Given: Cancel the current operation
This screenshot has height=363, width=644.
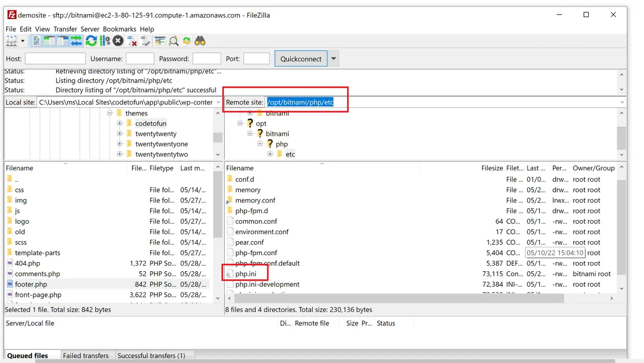Looking at the screenshot, I should click(118, 41).
